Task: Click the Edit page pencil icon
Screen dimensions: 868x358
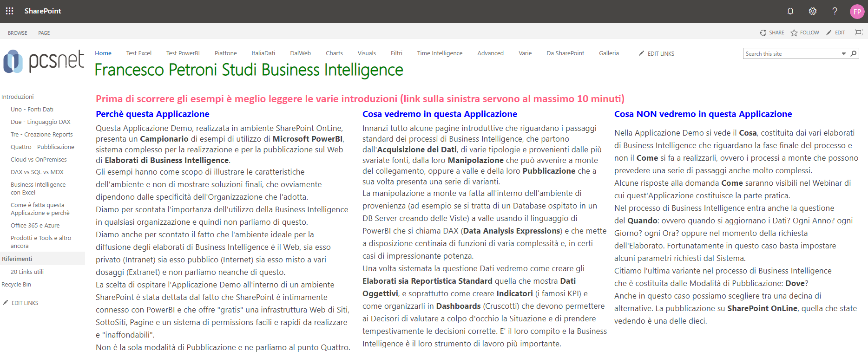Action: click(829, 33)
